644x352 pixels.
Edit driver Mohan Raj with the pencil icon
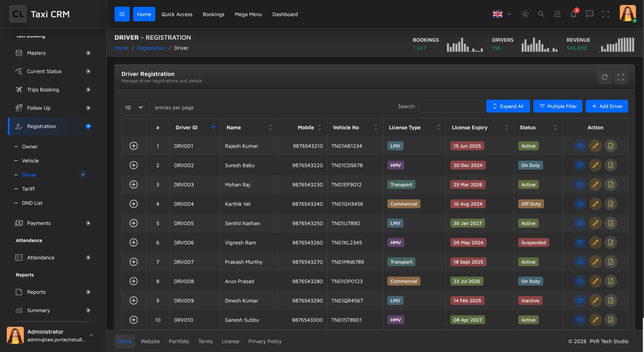[595, 184]
